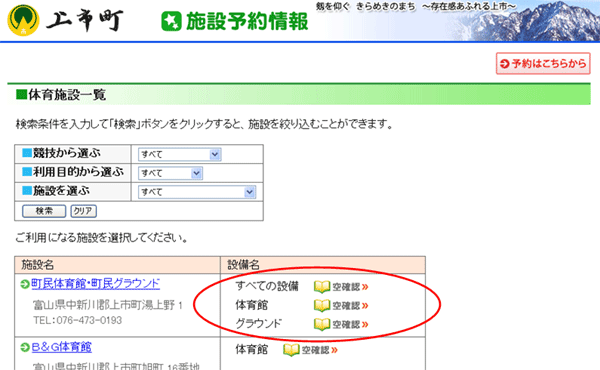The image size is (600, 370).
Task: Click the 利用目的から選ぶ label
Action: point(78,172)
